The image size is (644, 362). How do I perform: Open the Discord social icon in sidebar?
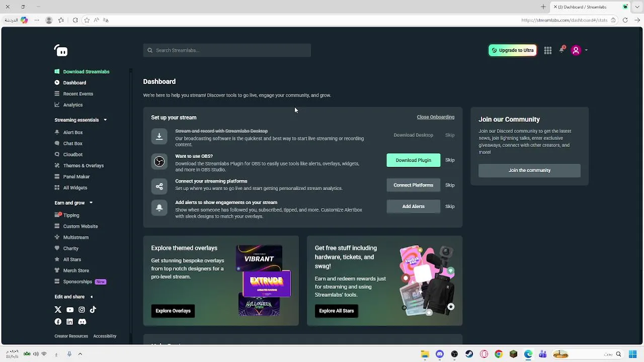tap(82, 322)
